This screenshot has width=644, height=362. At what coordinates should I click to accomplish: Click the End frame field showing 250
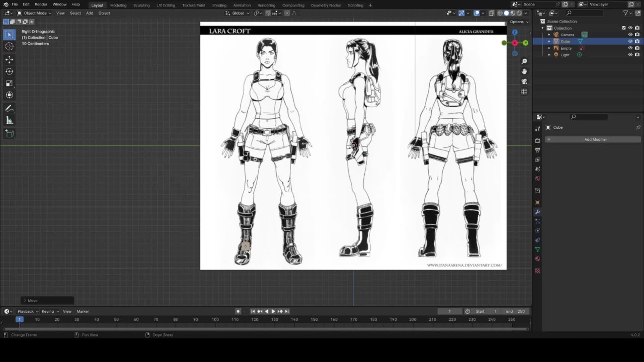516,311
